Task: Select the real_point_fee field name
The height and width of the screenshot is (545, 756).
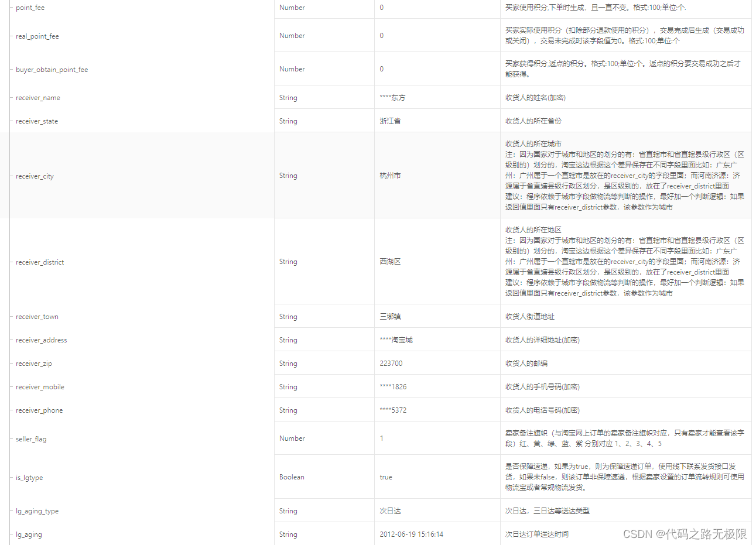Action: pyautogui.click(x=37, y=36)
